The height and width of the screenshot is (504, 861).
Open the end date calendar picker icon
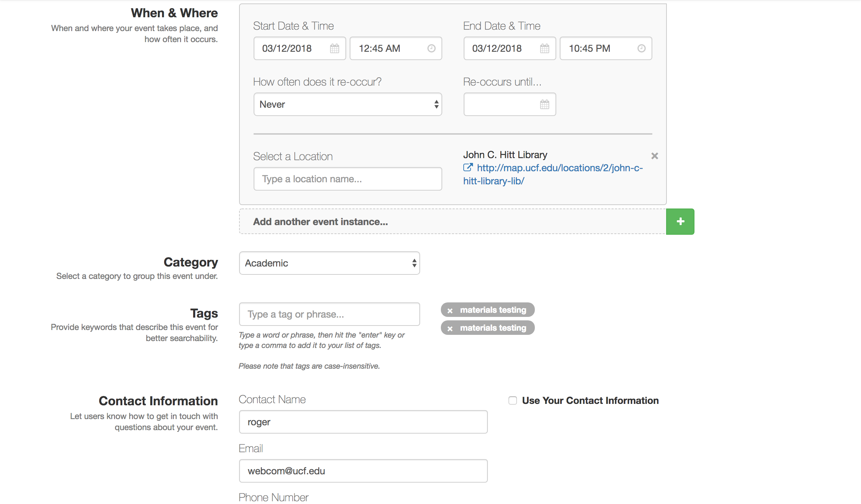click(544, 48)
